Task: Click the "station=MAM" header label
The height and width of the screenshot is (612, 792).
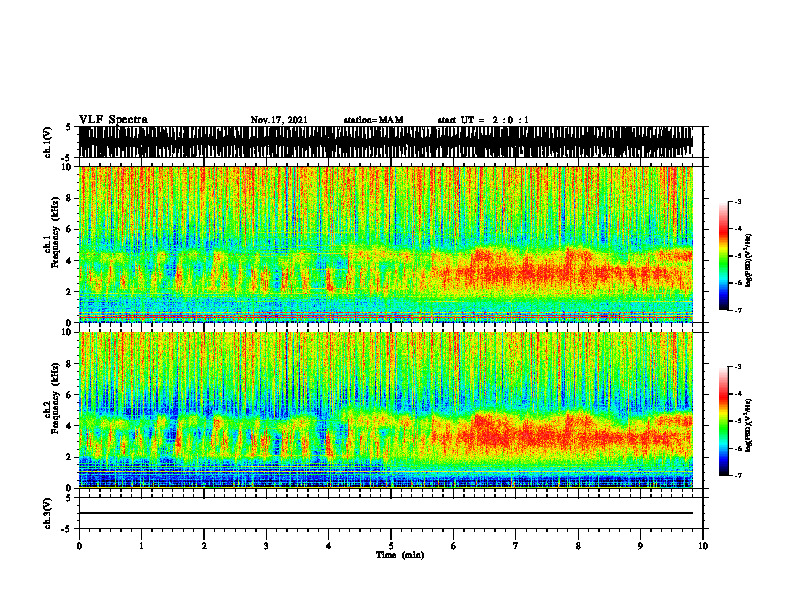Action: click(x=373, y=120)
